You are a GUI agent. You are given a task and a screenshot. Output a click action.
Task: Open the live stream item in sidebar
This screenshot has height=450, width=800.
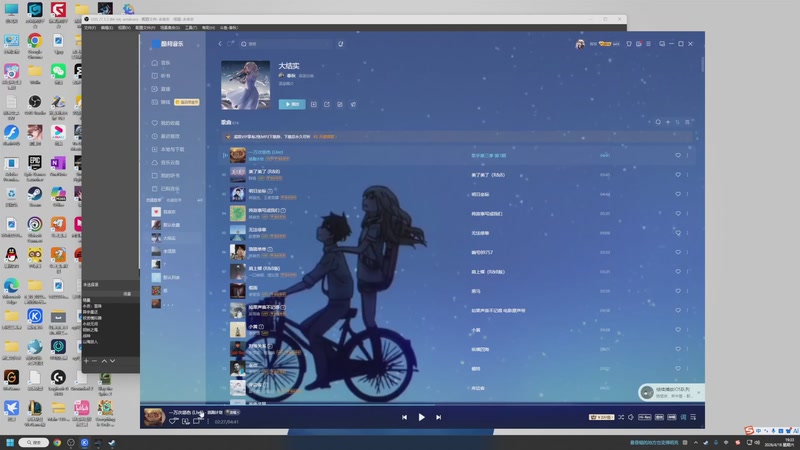point(160,89)
